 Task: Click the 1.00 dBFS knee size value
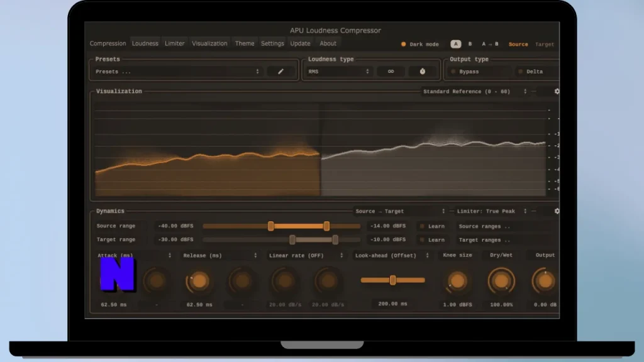click(457, 305)
